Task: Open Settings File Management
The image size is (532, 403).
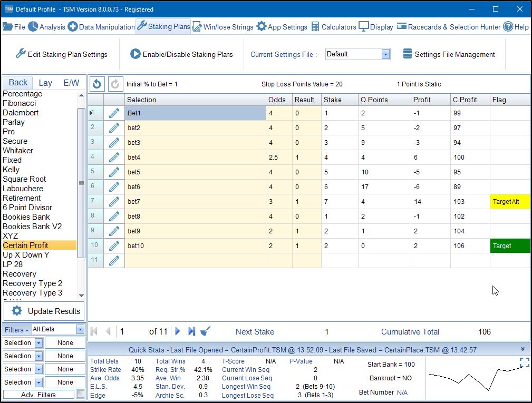Action: point(449,54)
